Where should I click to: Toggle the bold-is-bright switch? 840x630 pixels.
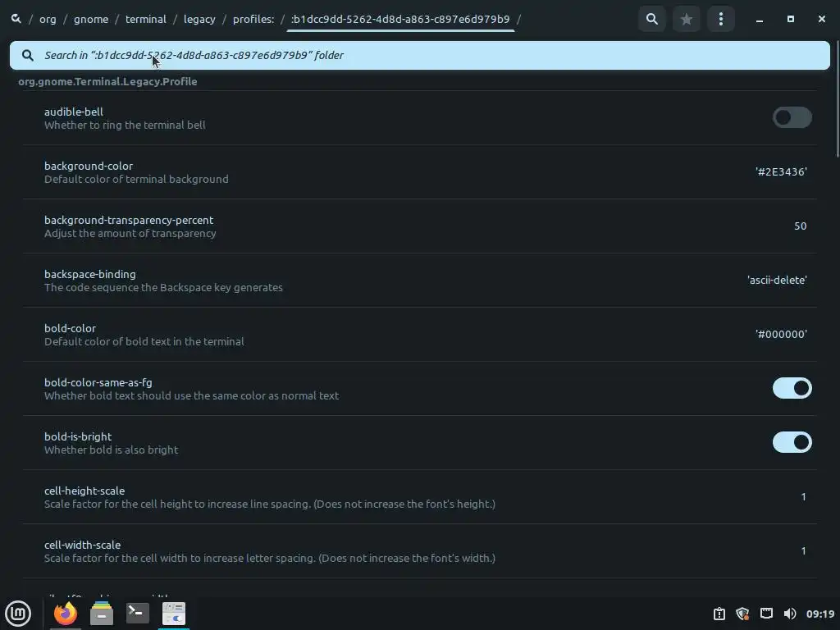[x=792, y=442]
